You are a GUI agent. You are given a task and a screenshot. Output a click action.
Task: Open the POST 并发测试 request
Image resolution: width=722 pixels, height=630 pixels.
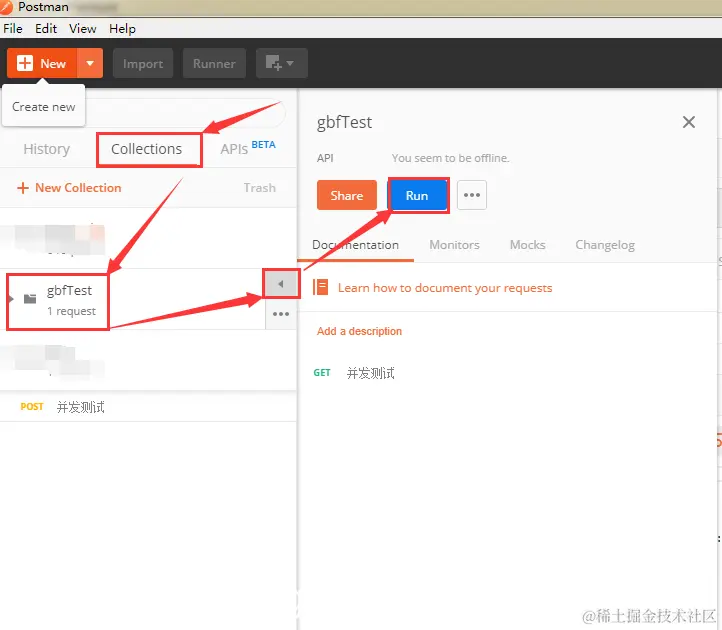(x=63, y=407)
